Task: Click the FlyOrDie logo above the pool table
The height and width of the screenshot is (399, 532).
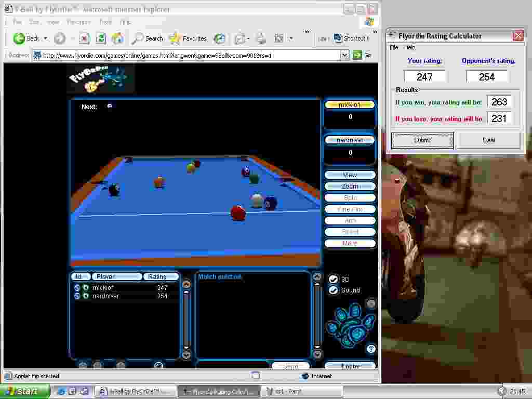Action: [x=100, y=78]
